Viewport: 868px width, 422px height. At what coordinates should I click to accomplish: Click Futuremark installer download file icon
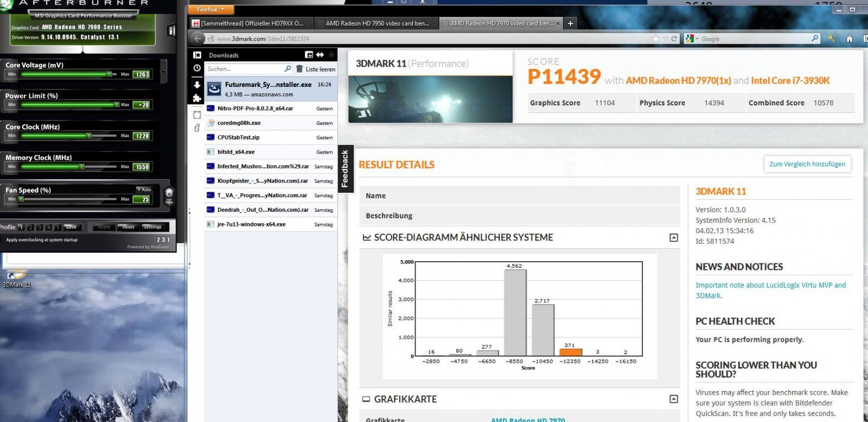point(214,89)
